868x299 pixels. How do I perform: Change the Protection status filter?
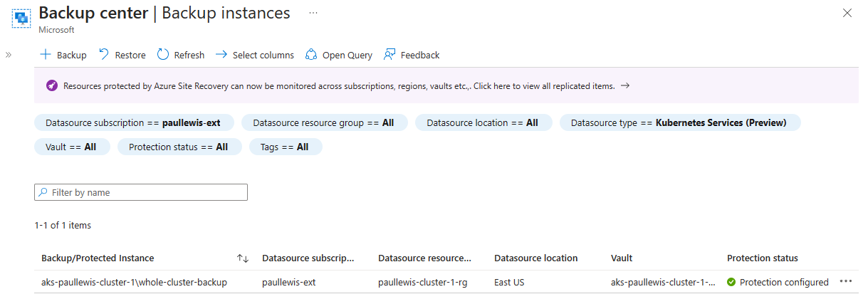pyautogui.click(x=179, y=147)
